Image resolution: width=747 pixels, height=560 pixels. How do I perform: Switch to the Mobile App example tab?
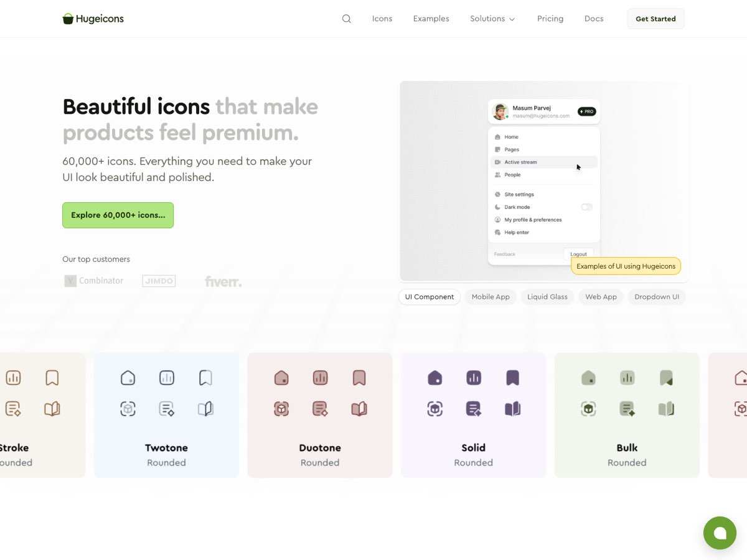click(x=491, y=297)
